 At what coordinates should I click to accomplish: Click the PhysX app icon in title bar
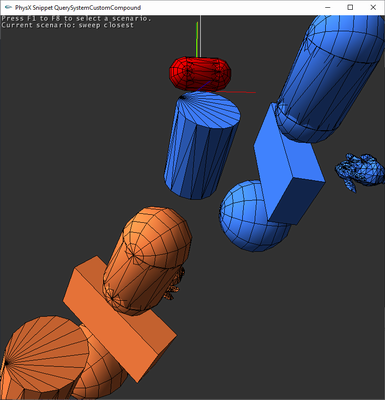pos(8,7)
